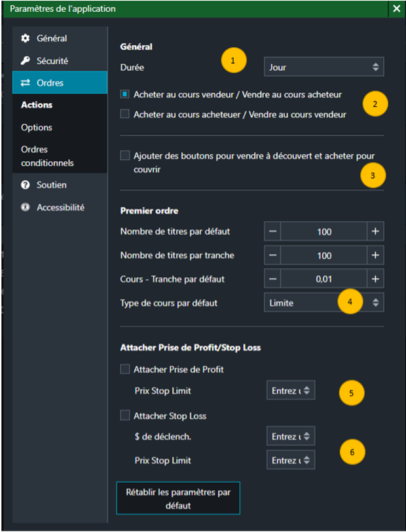
Task: Enable Acheter au cours acheteur checkbox
Action: tap(125, 114)
